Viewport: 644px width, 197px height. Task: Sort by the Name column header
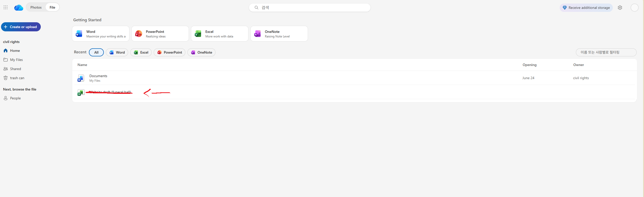click(x=82, y=65)
